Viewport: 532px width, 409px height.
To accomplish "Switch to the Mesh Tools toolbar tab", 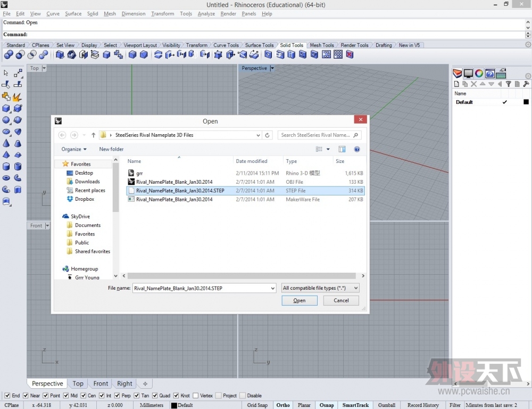I will point(322,45).
